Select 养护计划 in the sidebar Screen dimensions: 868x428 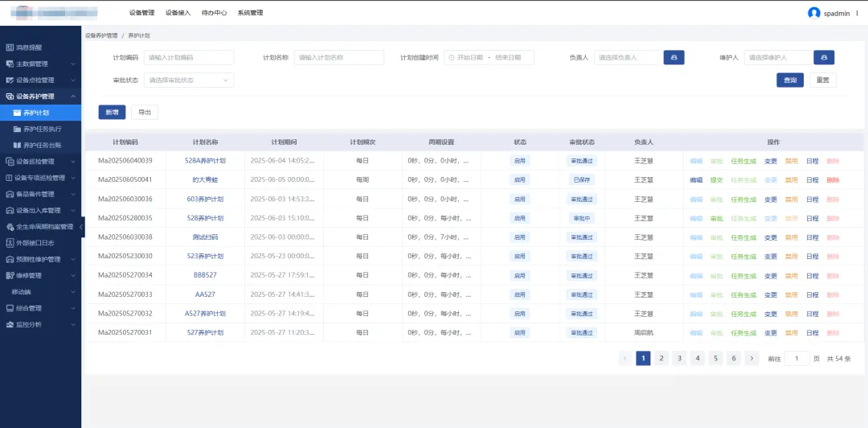tap(40, 113)
